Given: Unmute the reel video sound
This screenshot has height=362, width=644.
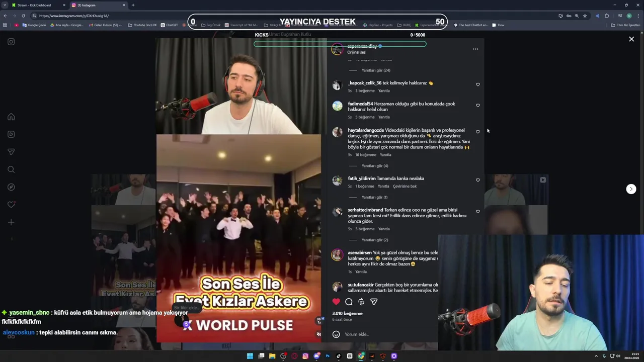Looking at the screenshot, I should [x=318, y=334].
